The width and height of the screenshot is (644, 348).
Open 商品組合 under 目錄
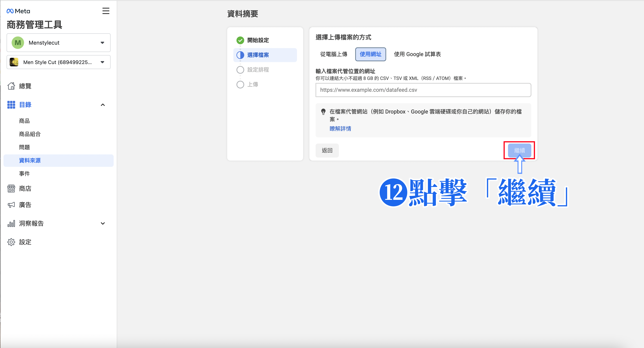pyautogui.click(x=30, y=134)
